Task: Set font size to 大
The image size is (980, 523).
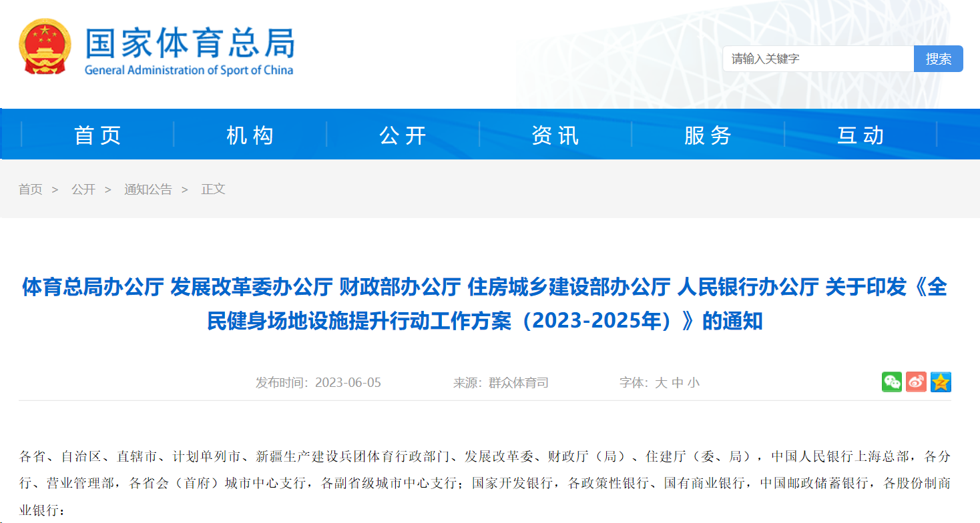Action: (x=661, y=383)
